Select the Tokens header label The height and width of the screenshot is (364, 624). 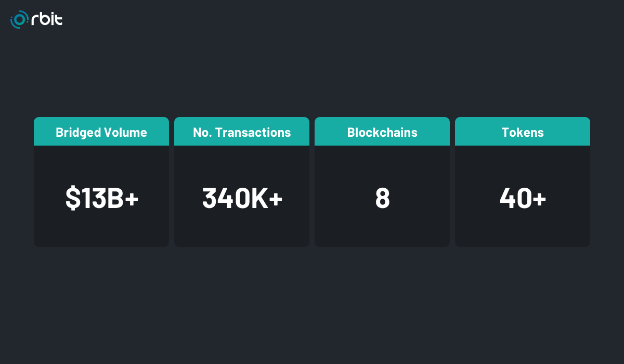coord(523,132)
